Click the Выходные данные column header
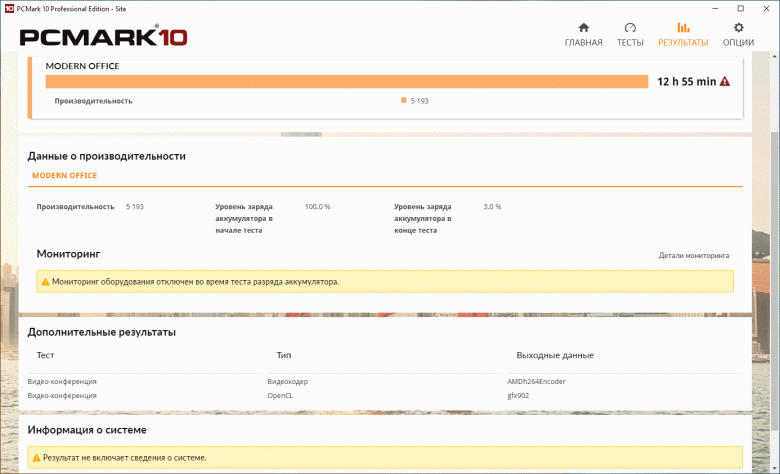This screenshot has height=474, width=780. coord(555,355)
